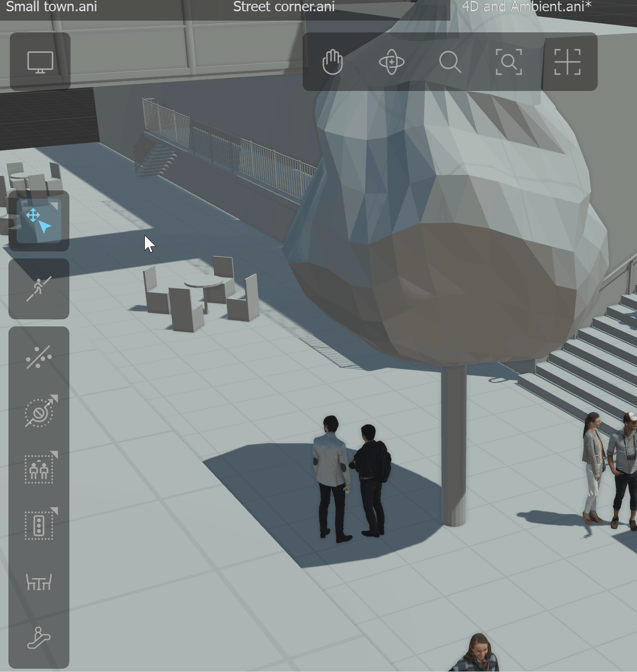Select the scatter line with dots tool

(39, 357)
